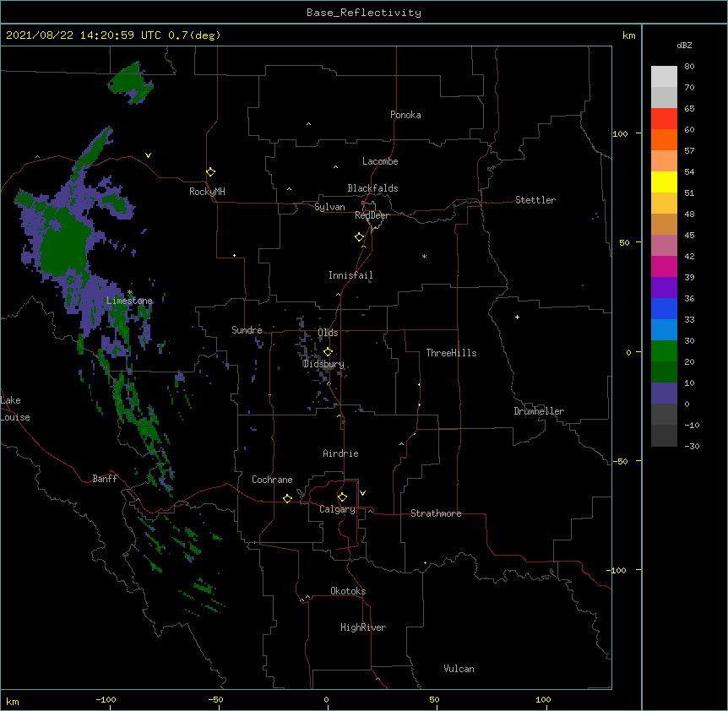
Task: Click the RockyMH label
Action: (x=207, y=192)
